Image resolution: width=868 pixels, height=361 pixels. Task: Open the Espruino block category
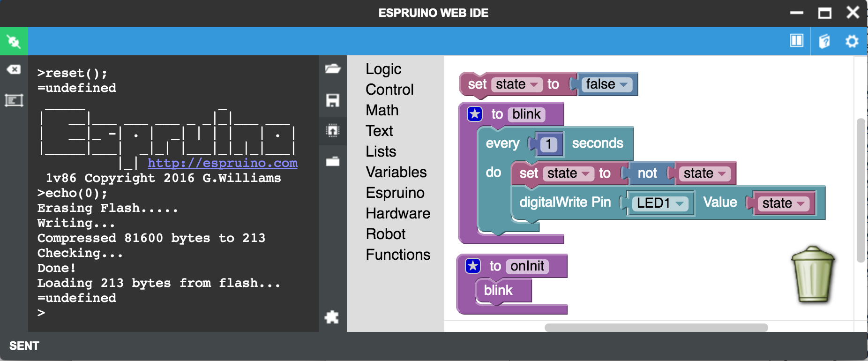pyautogui.click(x=395, y=193)
